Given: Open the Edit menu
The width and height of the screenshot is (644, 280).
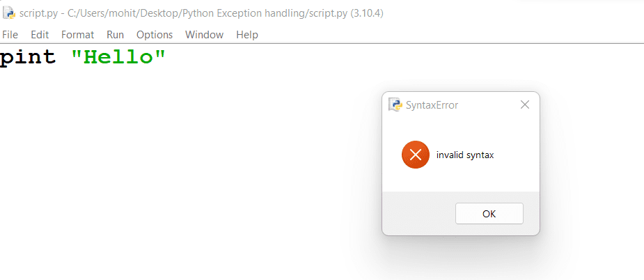Looking at the screenshot, I should click(x=40, y=35).
